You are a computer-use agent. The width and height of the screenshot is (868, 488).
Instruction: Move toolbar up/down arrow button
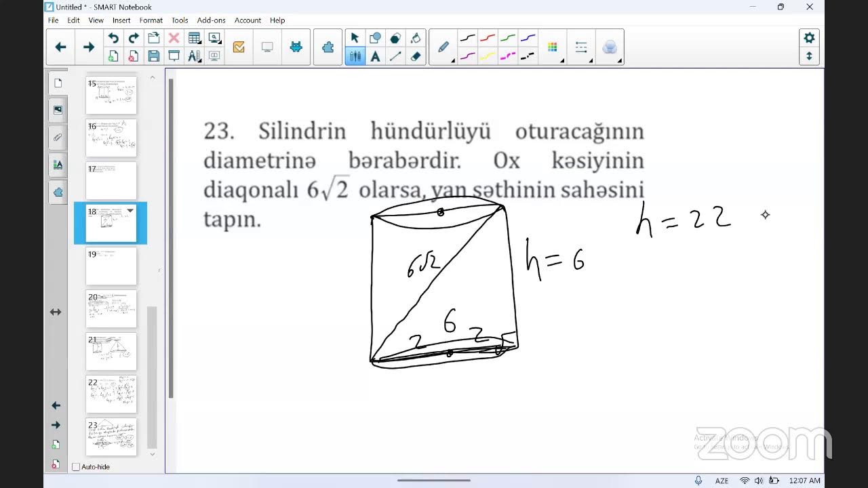click(809, 56)
